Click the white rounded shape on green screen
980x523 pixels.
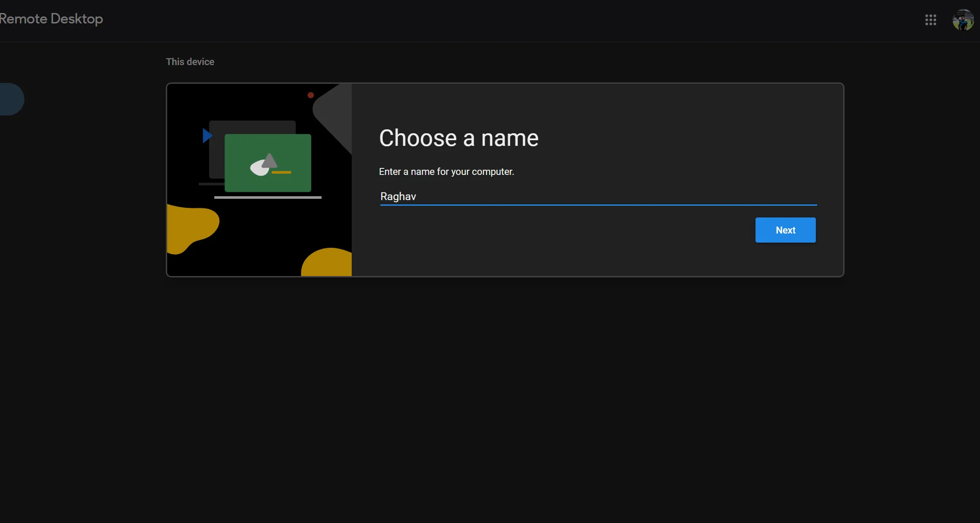click(x=257, y=169)
